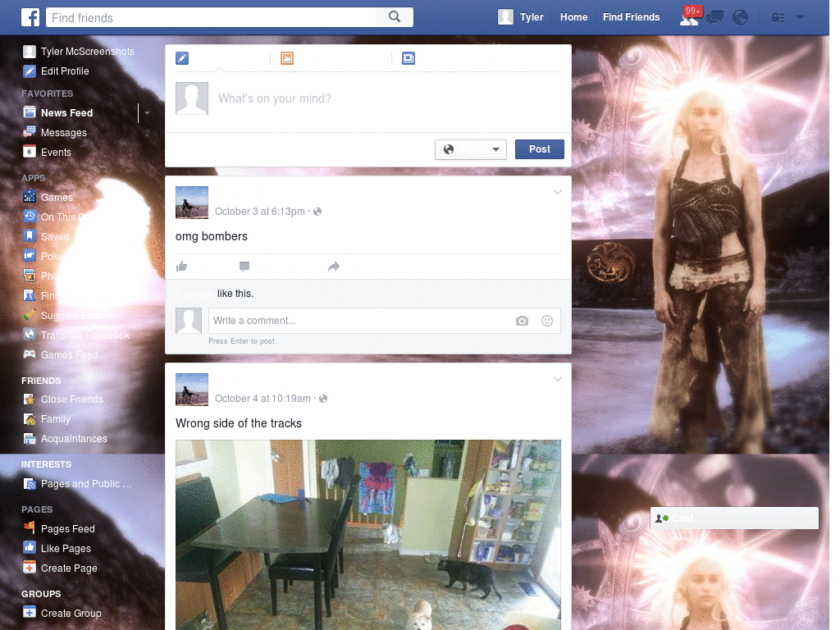Open October 4 at 10:19am timestamp
The width and height of the screenshot is (840, 630).
[262, 399]
